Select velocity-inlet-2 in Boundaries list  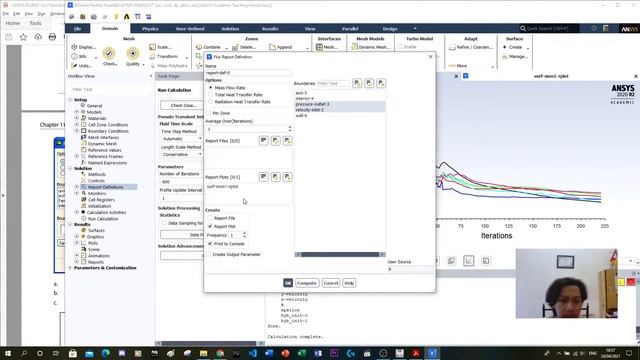pyautogui.click(x=340, y=110)
